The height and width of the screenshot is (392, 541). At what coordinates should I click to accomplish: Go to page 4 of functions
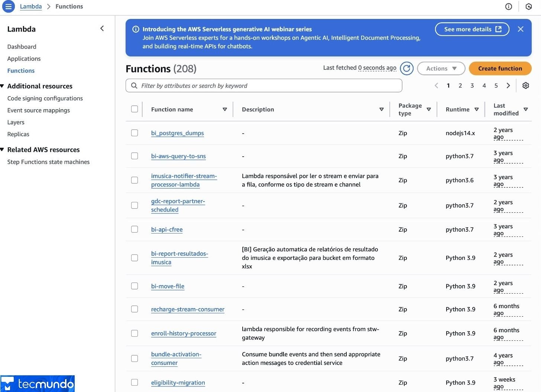coord(484,85)
